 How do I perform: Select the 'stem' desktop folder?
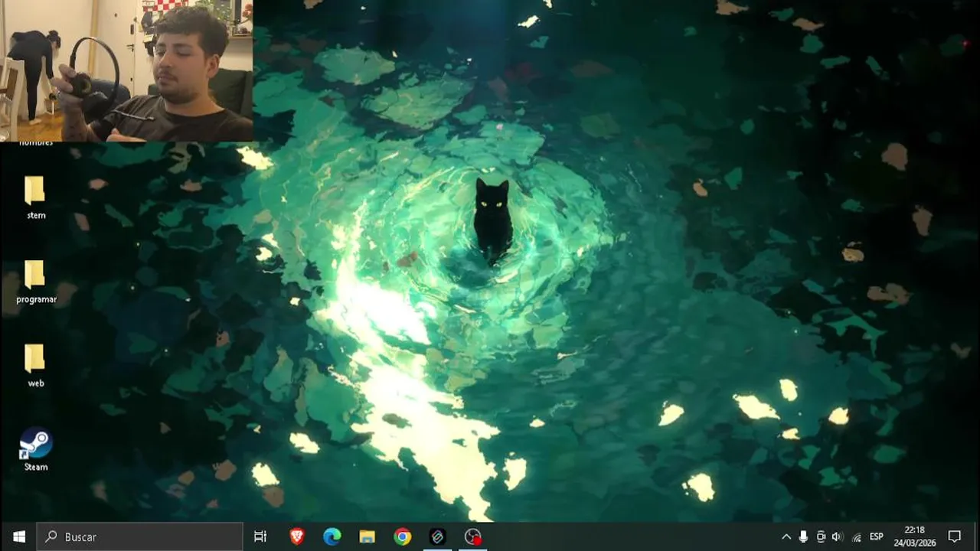35,197
